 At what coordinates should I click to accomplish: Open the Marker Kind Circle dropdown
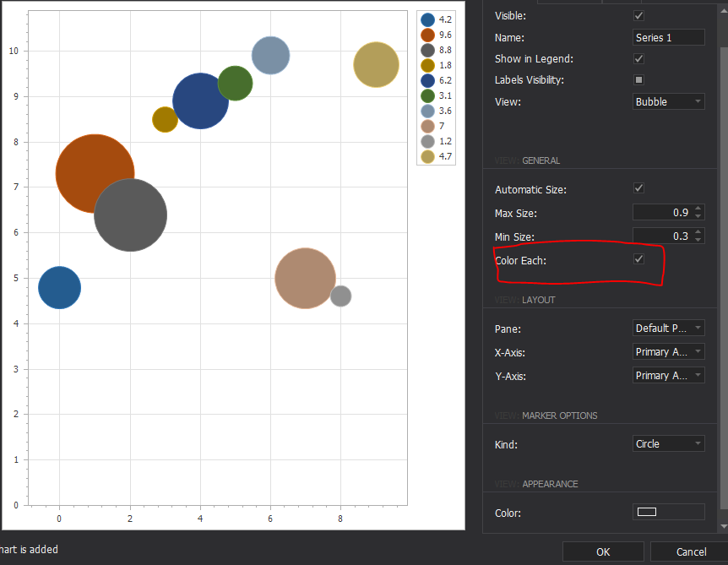669,443
